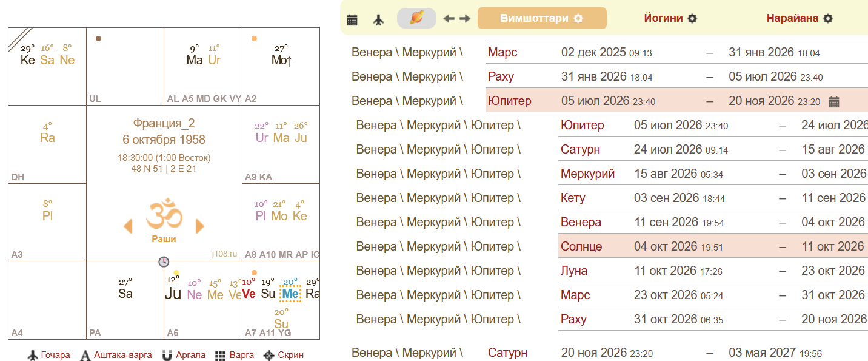Show the next chart with the orange right arrow
The image size is (868, 361).
(200, 226)
